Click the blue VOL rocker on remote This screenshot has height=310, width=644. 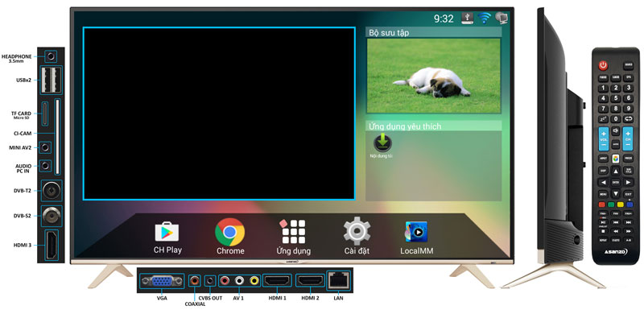click(603, 139)
